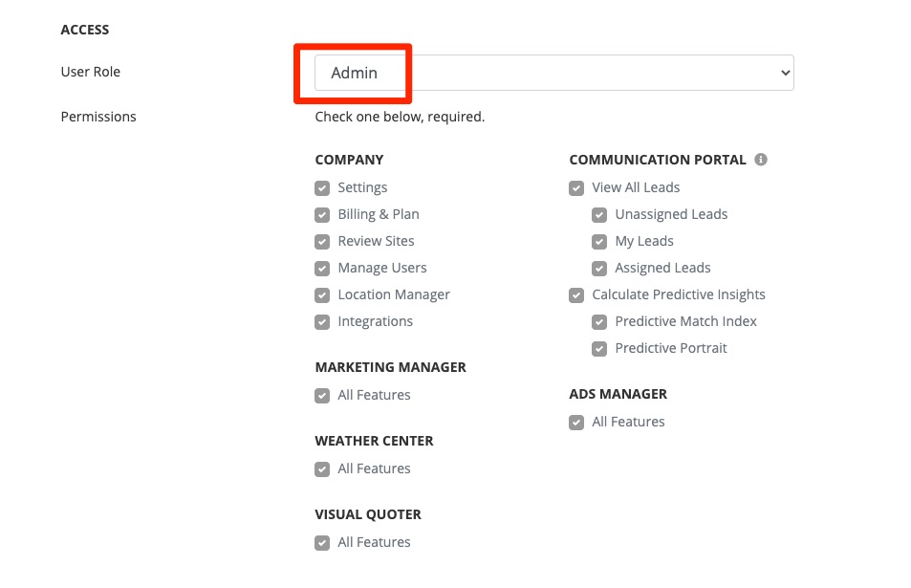
Task: Disable the Manage Users permission
Action: coord(322,269)
